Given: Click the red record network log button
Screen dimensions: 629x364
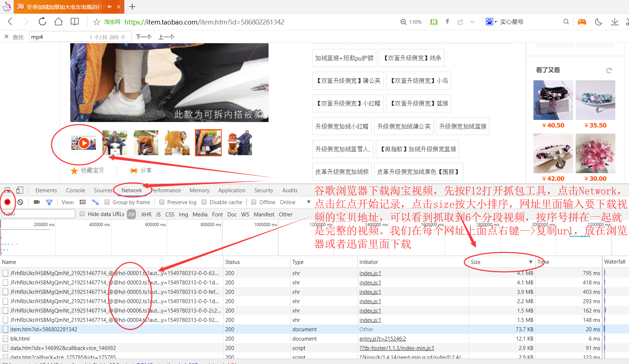Looking at the screenshot, I should (7, 202).
